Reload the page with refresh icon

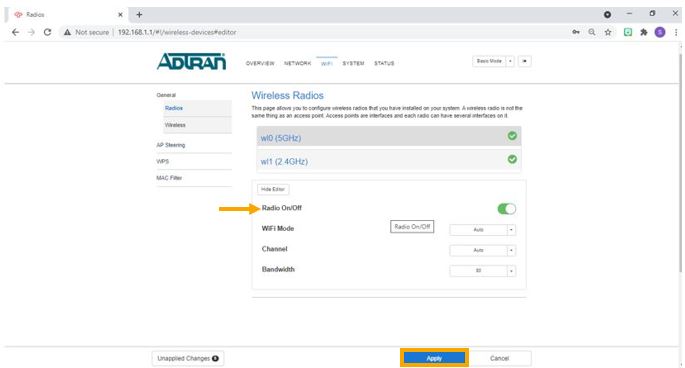[47, 32]
